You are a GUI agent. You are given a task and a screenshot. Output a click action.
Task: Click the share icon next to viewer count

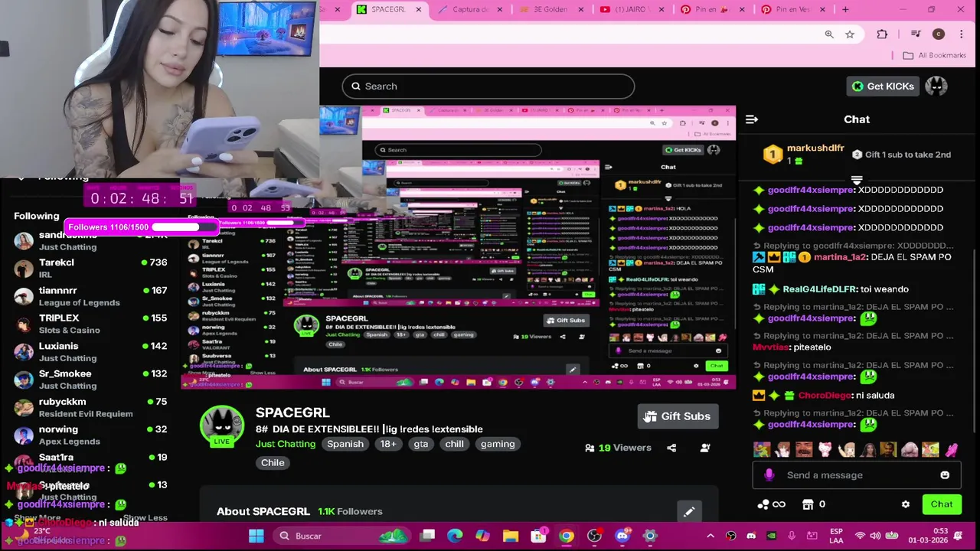pyautogui.click(x=671, y=448)
